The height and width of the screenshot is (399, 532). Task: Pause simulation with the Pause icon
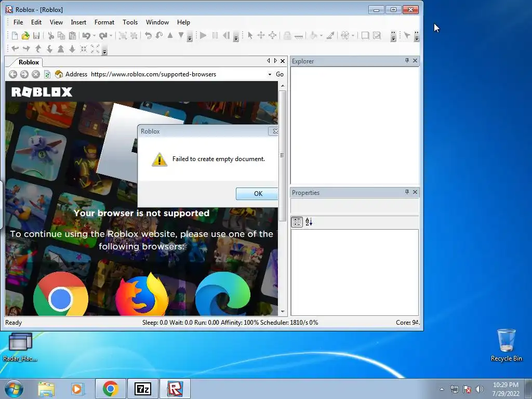[x=215, y=35]
